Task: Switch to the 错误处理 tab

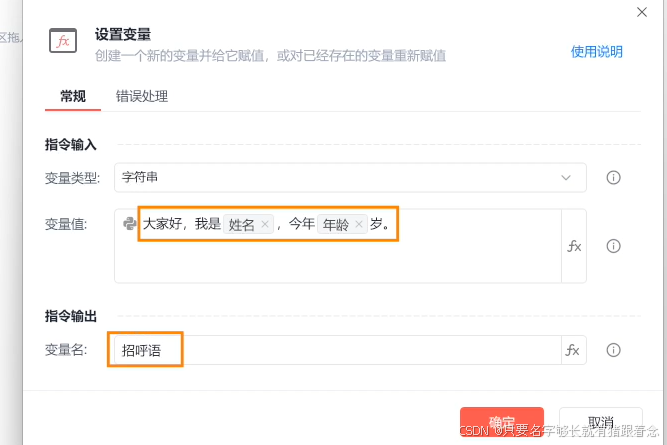Action: pyautogui.click(x=142, y=97)
